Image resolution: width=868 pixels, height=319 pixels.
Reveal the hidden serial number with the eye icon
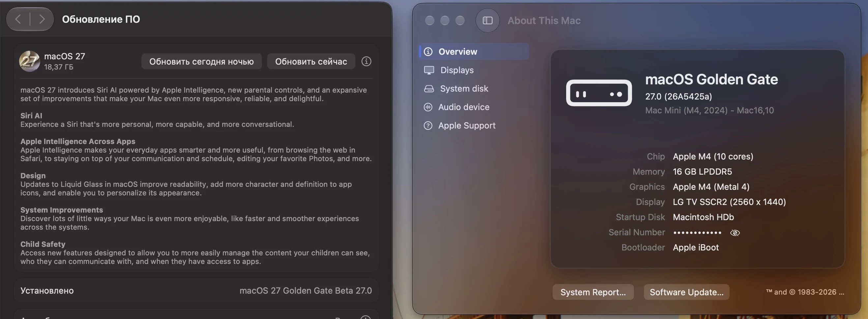click(x=735, y=233)
